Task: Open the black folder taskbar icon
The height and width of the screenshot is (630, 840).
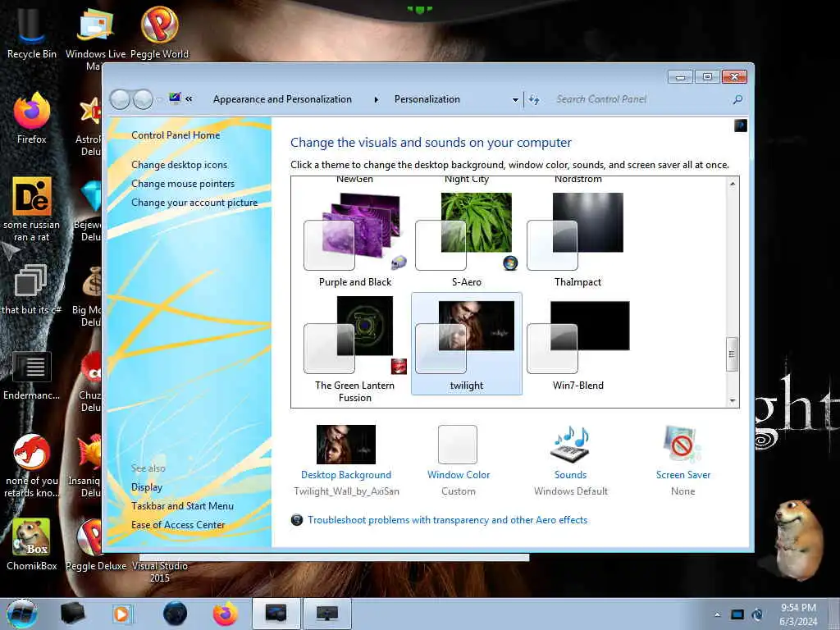Action: [x=72, y=614]
